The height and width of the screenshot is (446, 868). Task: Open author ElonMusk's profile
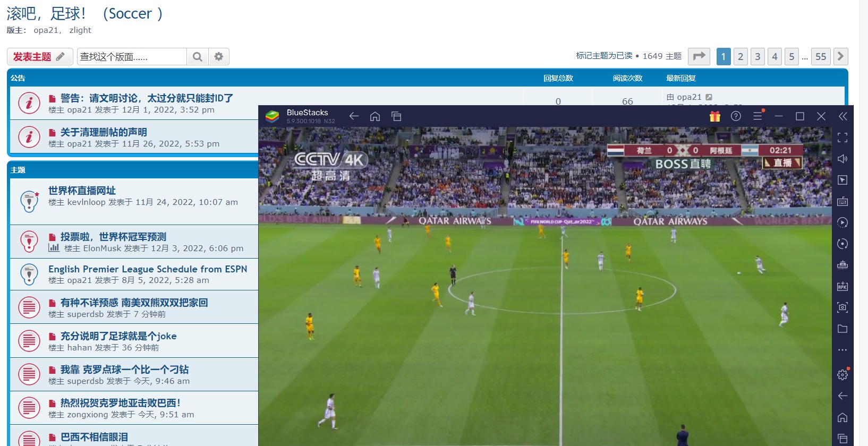pyautogui.click(x=102, y=248)
